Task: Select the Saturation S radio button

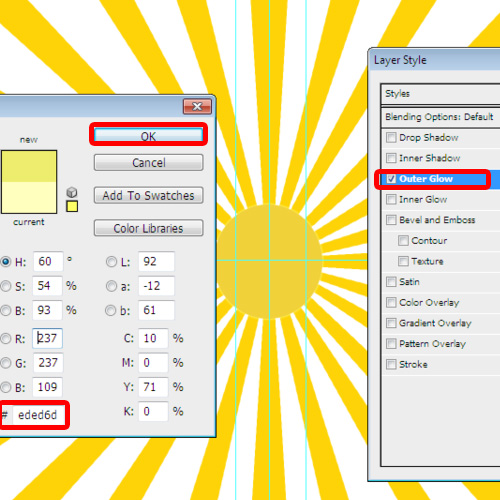Action: point(6,286)
